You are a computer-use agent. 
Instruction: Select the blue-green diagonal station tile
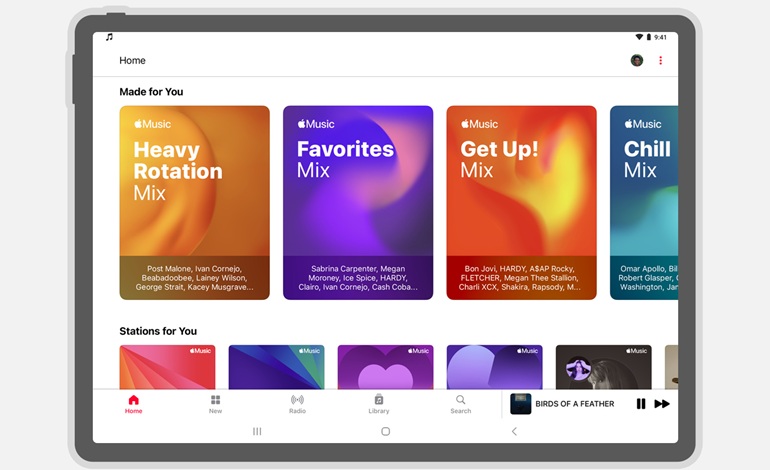[x=276, y=367]
